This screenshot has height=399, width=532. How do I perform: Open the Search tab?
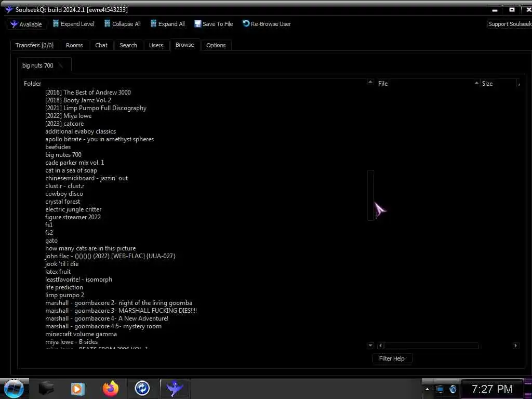click(x=128, y=45)
